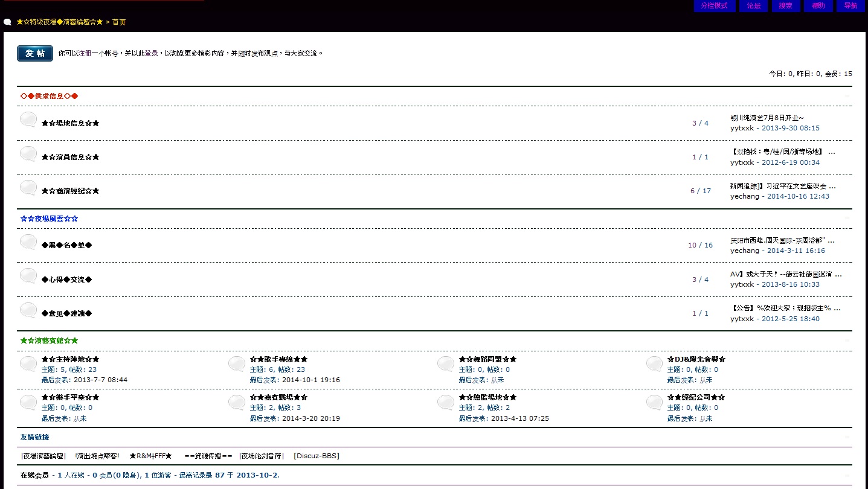Switch to 分栏模式 view
Screen dimensions: 868x489
714,6
